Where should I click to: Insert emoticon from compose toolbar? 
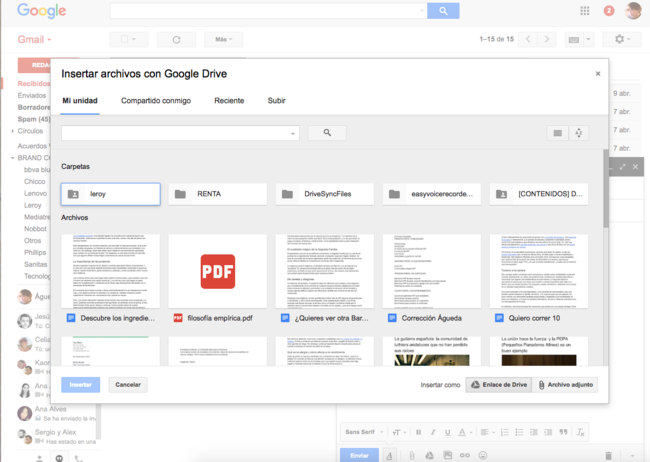pos(483,455)
